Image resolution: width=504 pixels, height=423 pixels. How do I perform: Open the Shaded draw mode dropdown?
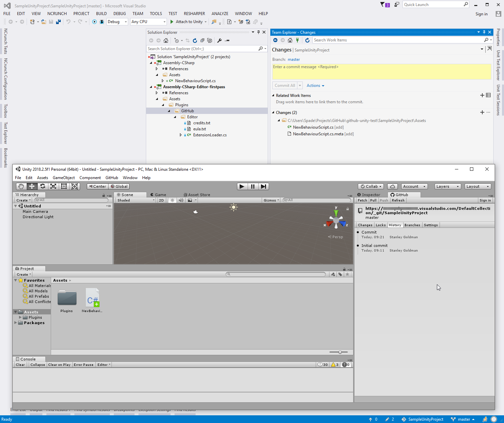(136, 200)
